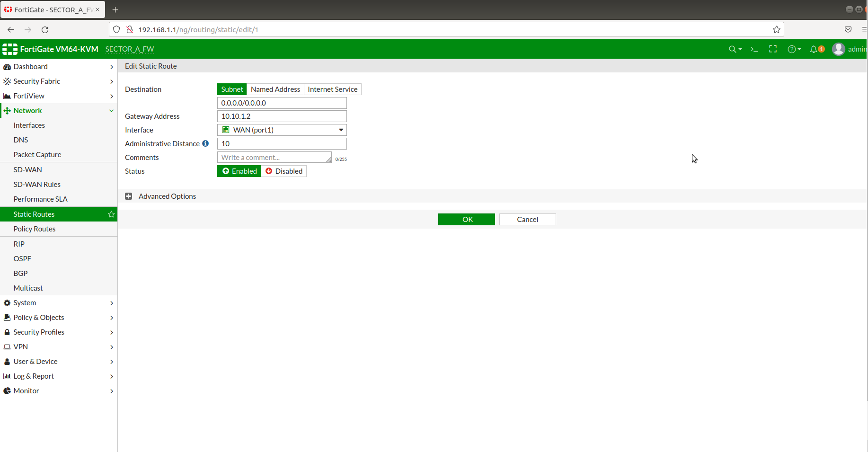The image size is (868, 452).
Task: Select the Subnet destination type
Action: (231, 89)
